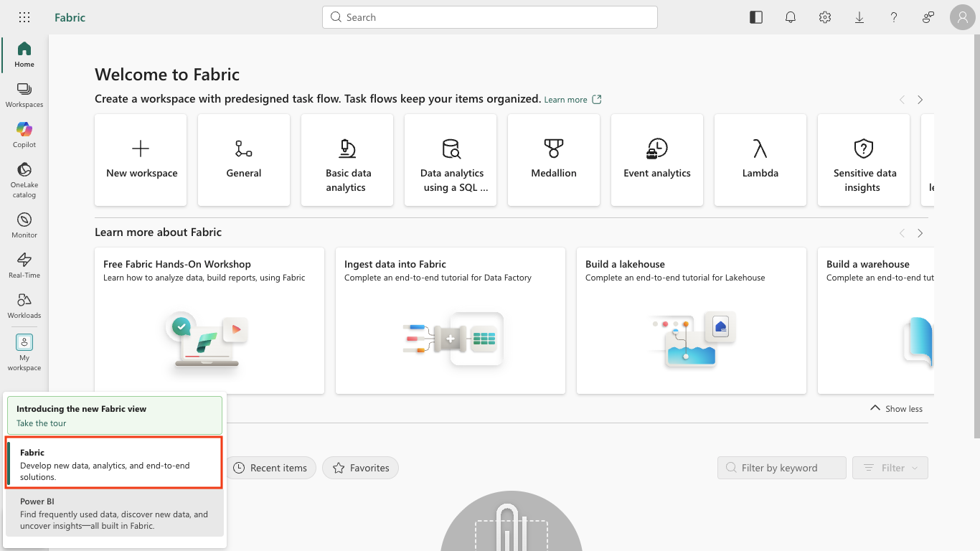Click next arrow in Learn more section
The image size is (980, 551).
point(920,233)
